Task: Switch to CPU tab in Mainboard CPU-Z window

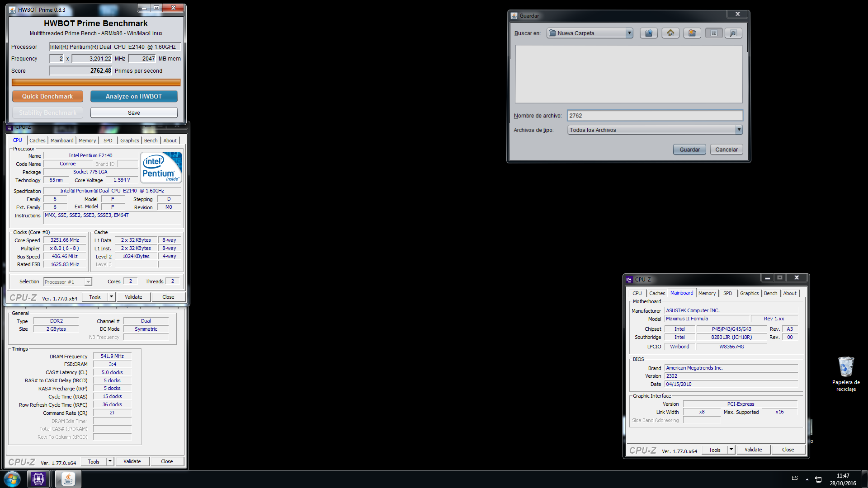Action: coord(637,293)
